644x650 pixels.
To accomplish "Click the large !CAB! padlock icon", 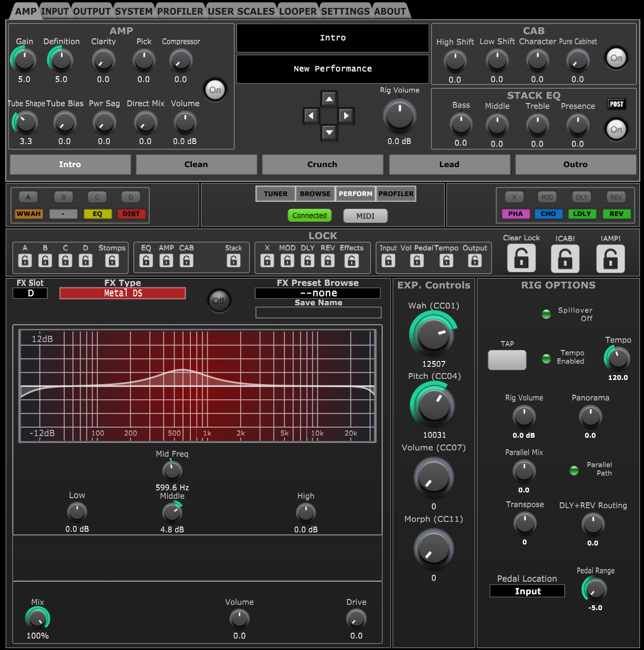I will click(x=565, y=259).
